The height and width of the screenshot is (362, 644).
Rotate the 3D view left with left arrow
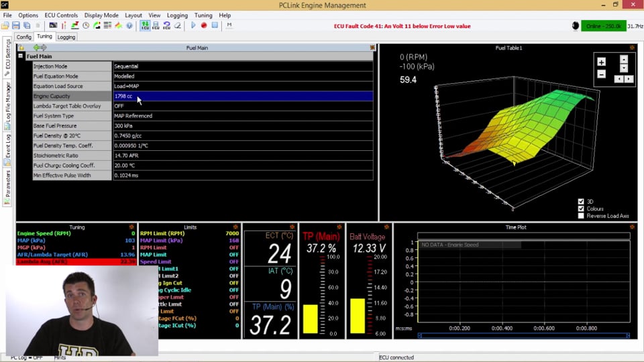pyautogui.click(x=619, y=79)
